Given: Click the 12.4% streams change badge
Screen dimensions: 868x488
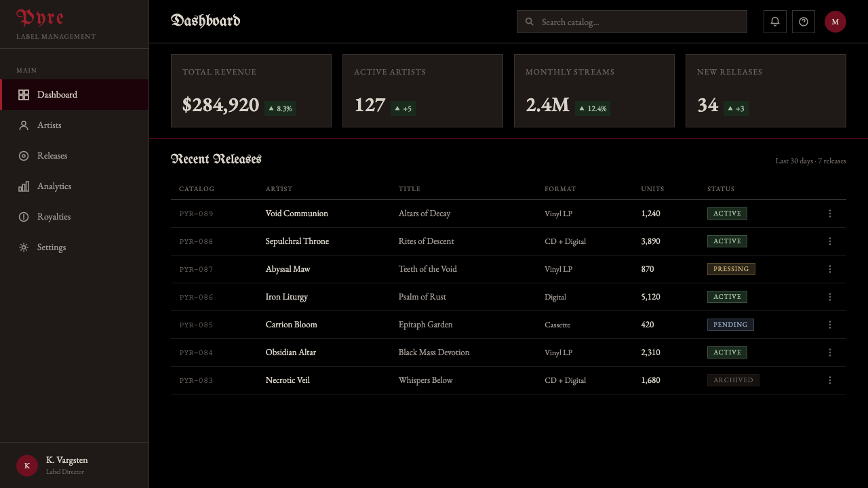Looking at the screenshot, I should pos(593,108).
